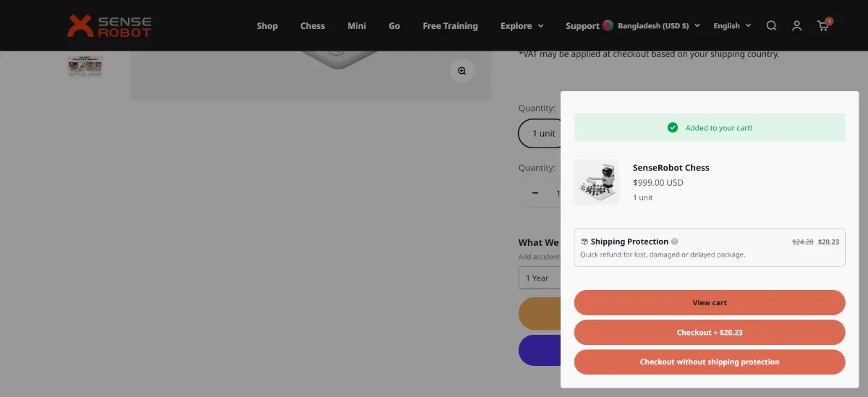Click the View cart button
The height and width of the screenshot is (397, 868).
coord(710,302)
